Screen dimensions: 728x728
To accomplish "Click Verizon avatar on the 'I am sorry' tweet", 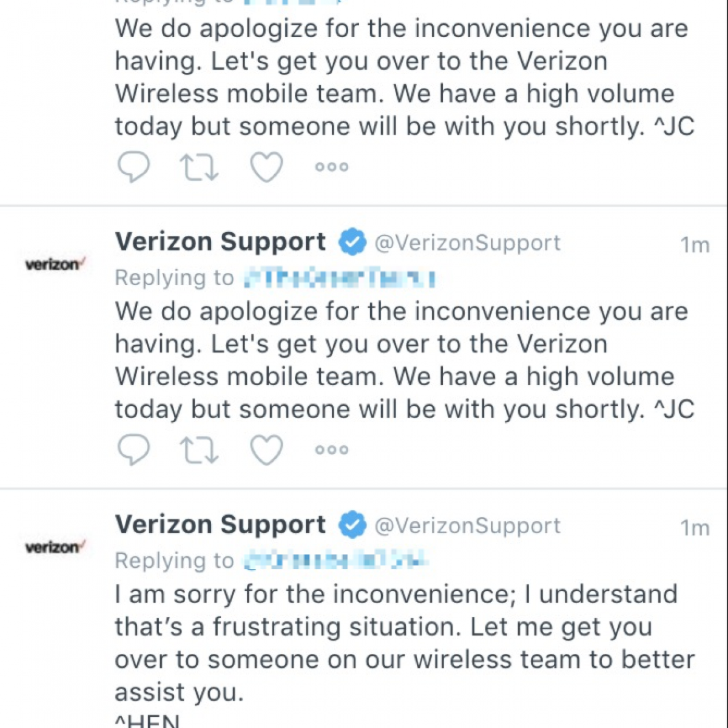I will click(55, 547).
